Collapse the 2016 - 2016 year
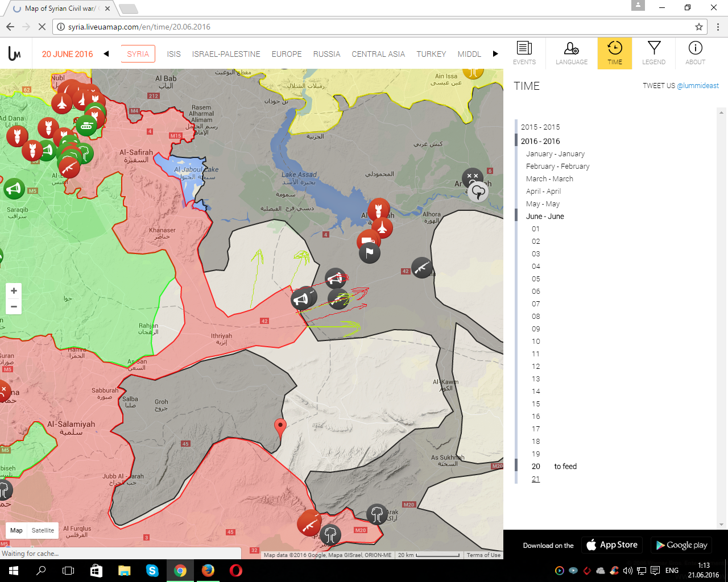 point(540,142)
